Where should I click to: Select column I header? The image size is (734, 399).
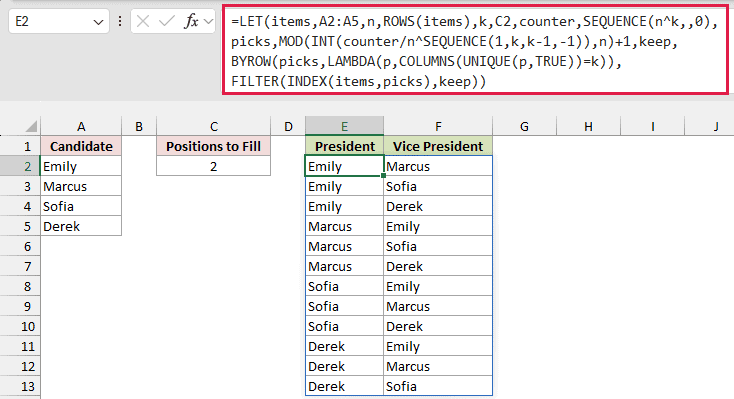[653, 126]
